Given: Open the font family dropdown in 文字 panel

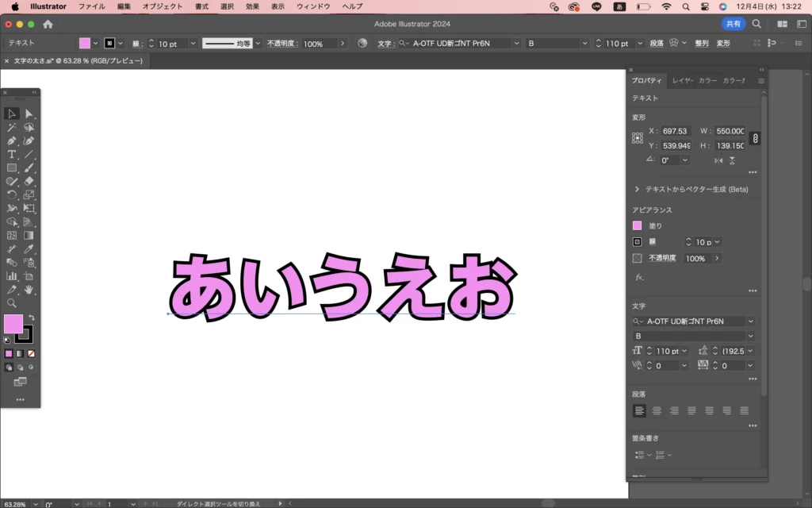Looking at the screenshot, I should click(750, 321).
